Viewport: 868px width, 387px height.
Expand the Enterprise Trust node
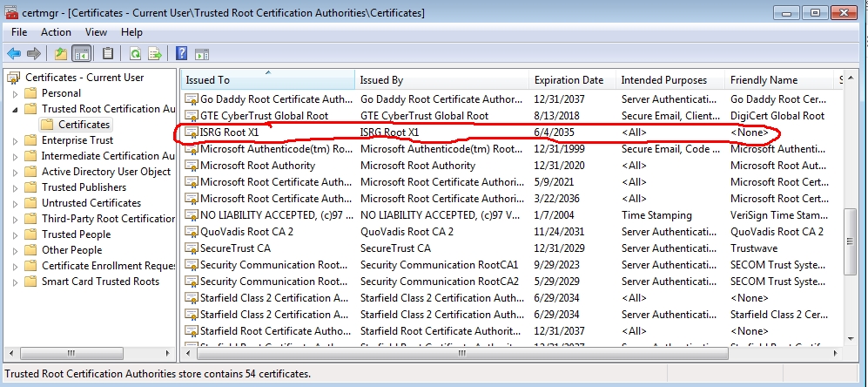pos(15,141)
